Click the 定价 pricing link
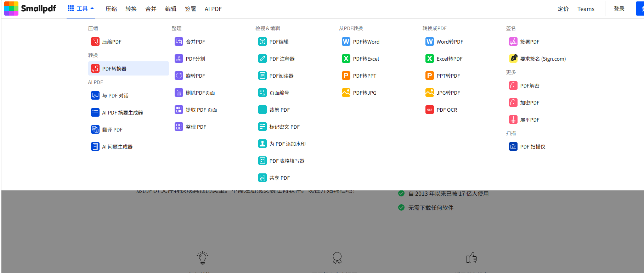The height and width of the screenshot is (273, 644). coord(563,9)
